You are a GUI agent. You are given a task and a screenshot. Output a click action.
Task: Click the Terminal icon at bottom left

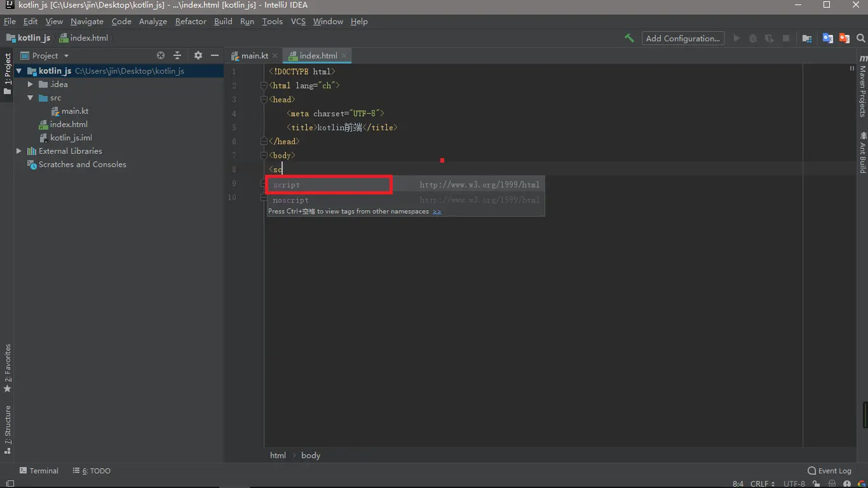coord(24,471)
